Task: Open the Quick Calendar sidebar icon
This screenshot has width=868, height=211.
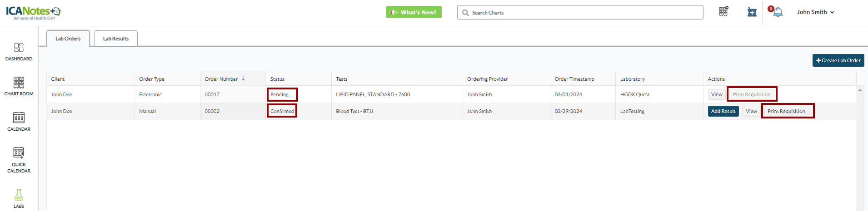Action: [x=19, y=153]
